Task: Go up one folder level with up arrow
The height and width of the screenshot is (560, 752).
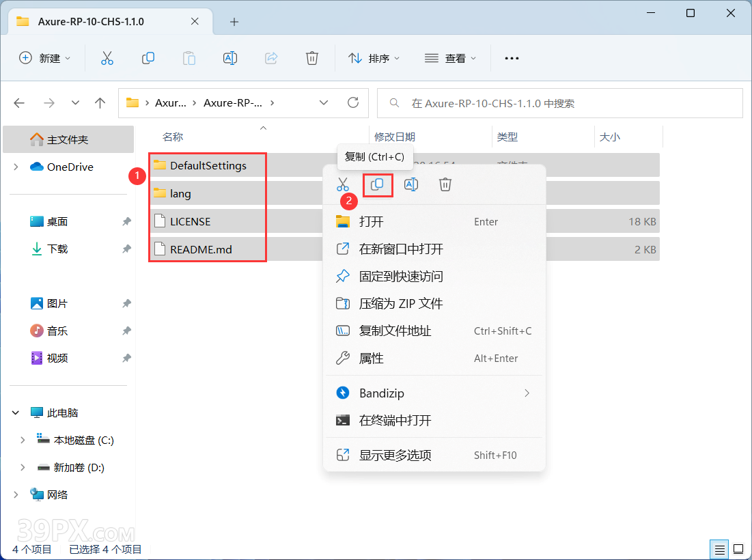Action: pos(100,102)
